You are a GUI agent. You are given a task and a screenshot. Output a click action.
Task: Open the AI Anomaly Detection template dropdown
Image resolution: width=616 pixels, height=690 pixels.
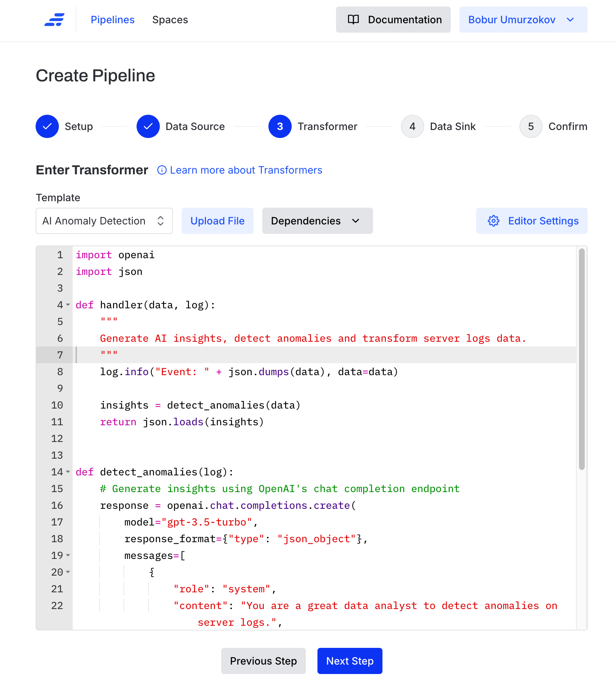(x=104, y=221)
